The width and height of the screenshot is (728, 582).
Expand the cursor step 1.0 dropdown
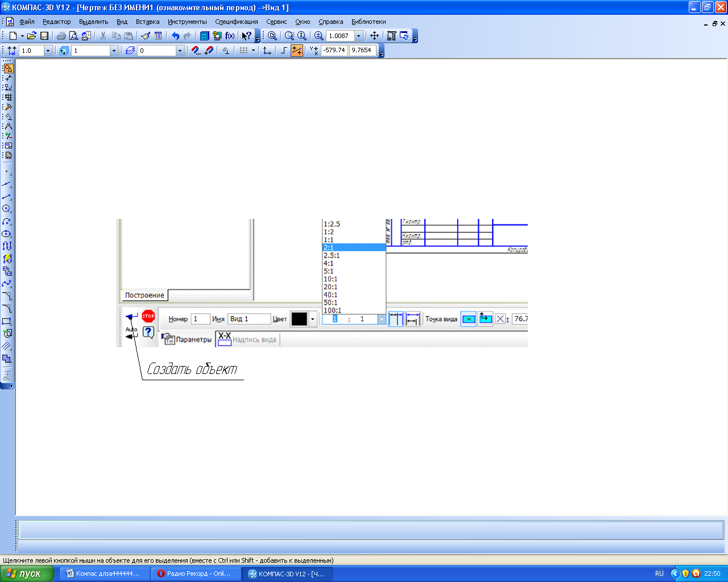coord(48,51)
